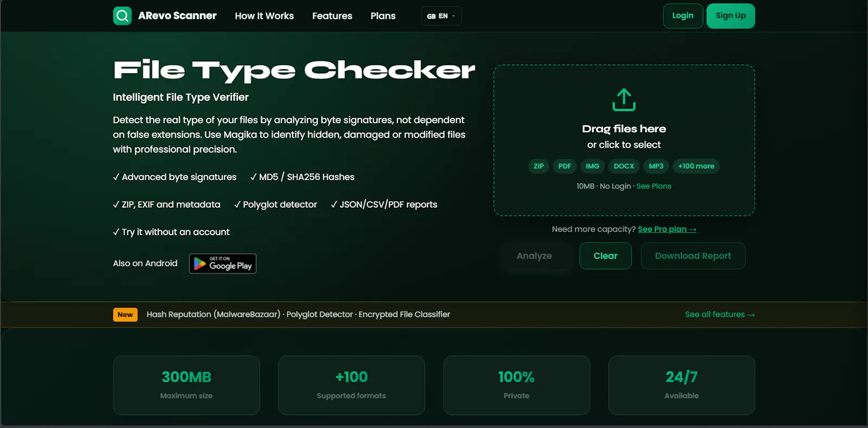Select the PDF format chip
The image size is (868, 428).
(565, 166)
